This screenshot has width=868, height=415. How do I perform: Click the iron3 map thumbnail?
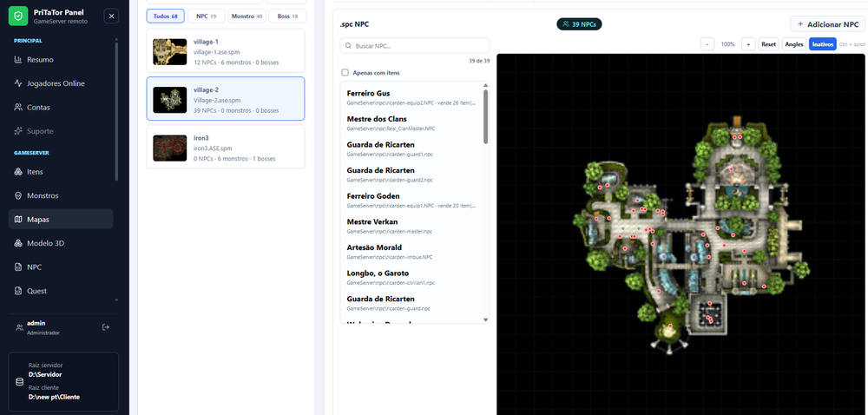[x=170, y=148]
